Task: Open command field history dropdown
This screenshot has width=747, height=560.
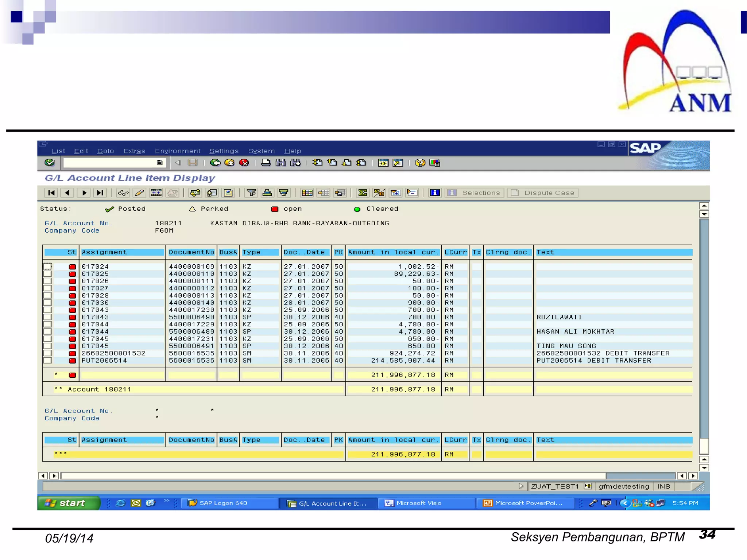Action: pyautogui.click(x=159, y=163)
